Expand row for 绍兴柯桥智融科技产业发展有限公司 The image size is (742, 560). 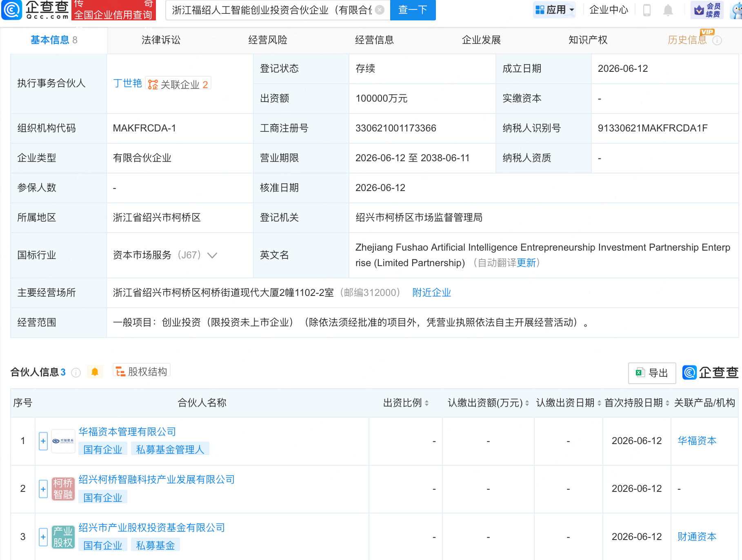43,489
